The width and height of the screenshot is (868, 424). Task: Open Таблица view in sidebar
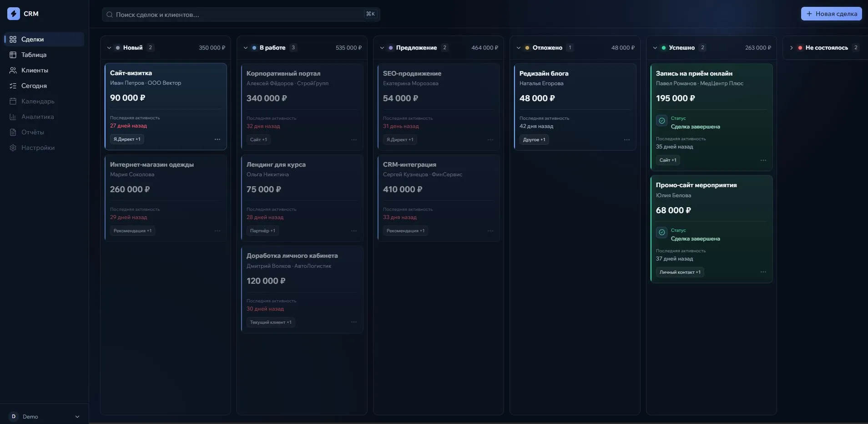click(x=44, y=55)
